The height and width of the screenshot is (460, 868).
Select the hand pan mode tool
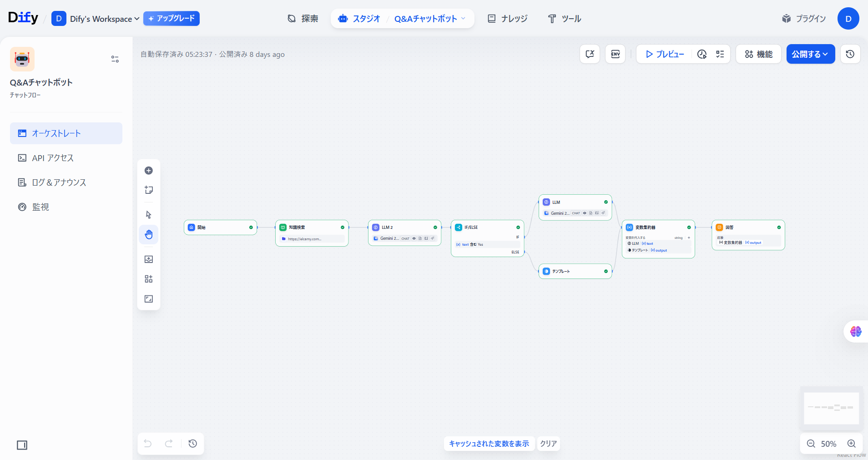pos(149,235)
